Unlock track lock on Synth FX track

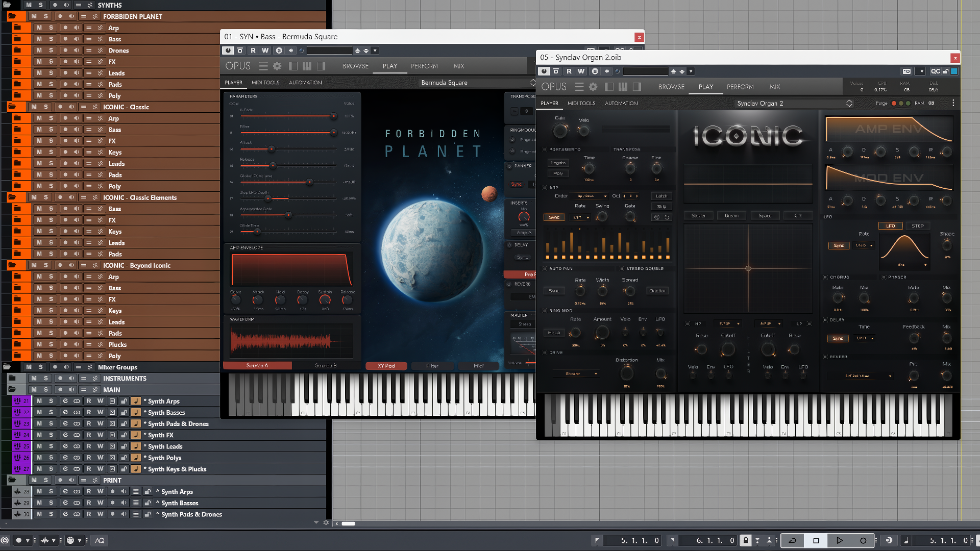point(124,435)
